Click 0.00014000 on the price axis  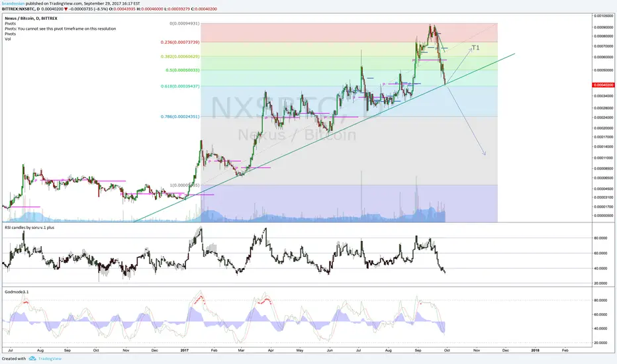click(604, 146)
